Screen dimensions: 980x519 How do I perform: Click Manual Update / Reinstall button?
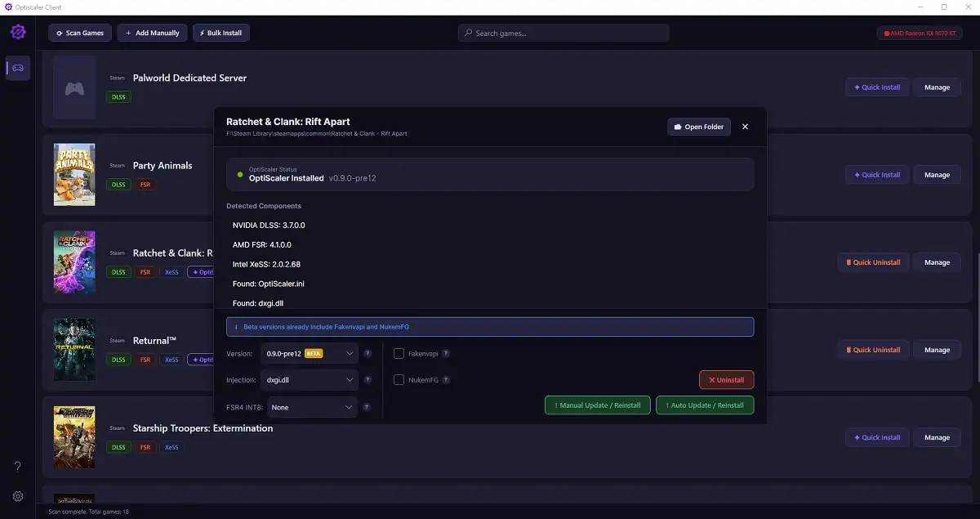[x=598, y=405]
